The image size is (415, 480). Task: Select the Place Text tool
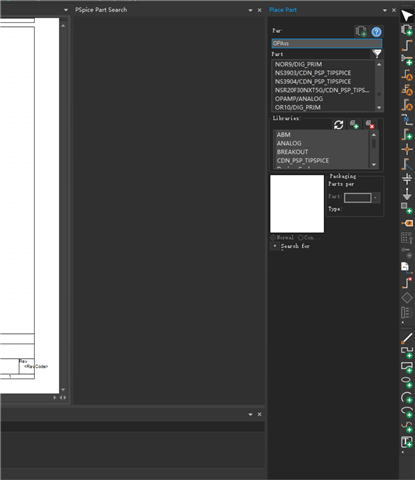coord(407,442)
